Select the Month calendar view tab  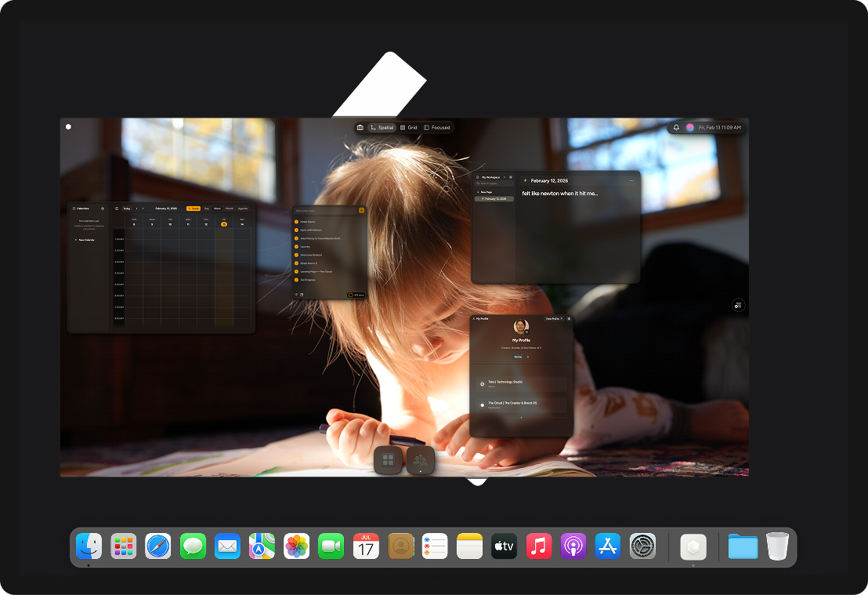tap(230, 209)
